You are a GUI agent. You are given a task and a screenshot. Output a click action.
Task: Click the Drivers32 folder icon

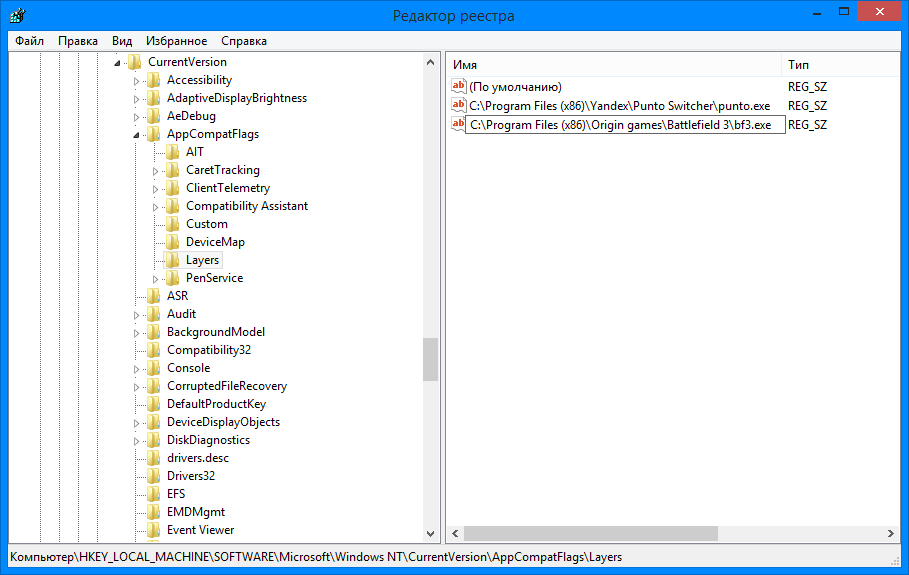[154, 475]
